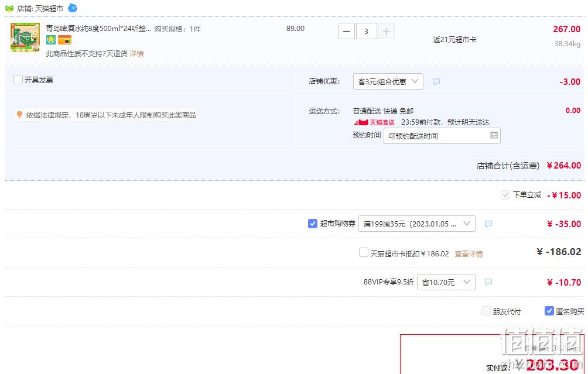Expand the 88VIP 省10.70元 dropdown
This screenshot has width=588, height=374.
pos(446,282)
